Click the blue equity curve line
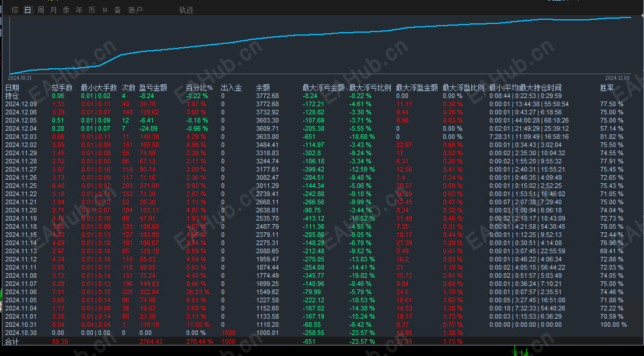644x356 pixels. [320, 34]
